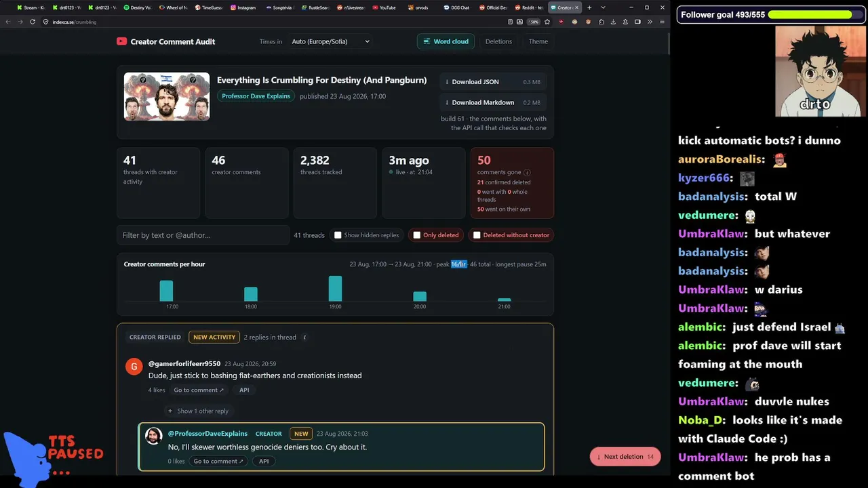
Task: Click the 3m ago live status card
Action: (x=424, y=183)
